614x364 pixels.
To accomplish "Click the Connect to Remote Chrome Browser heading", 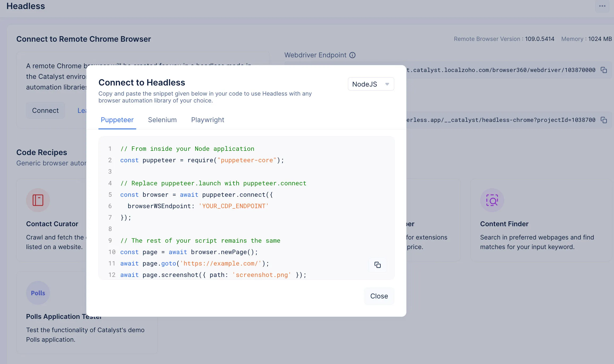I will pyautogui.click(x=84, y=39).
